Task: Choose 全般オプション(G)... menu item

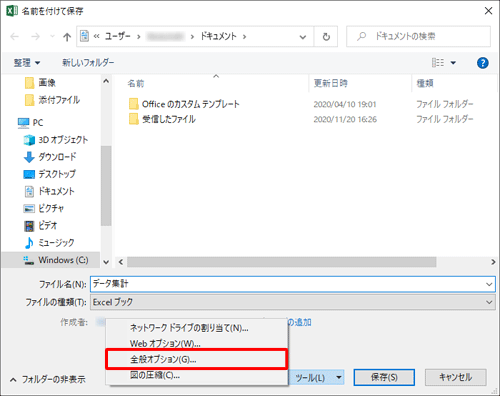Action: tap(197, 359)
